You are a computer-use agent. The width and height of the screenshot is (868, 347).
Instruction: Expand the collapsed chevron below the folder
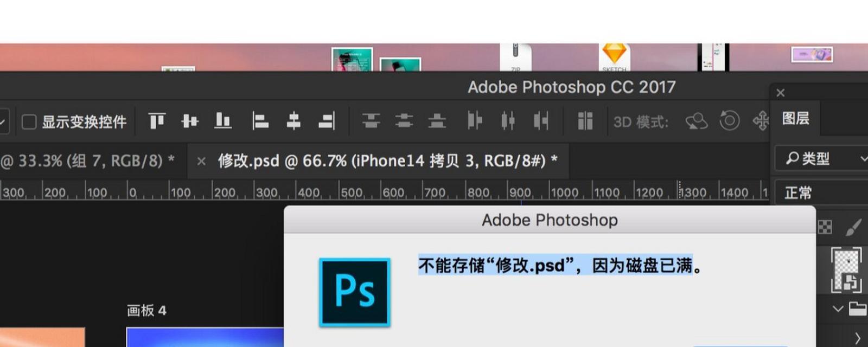858,338
